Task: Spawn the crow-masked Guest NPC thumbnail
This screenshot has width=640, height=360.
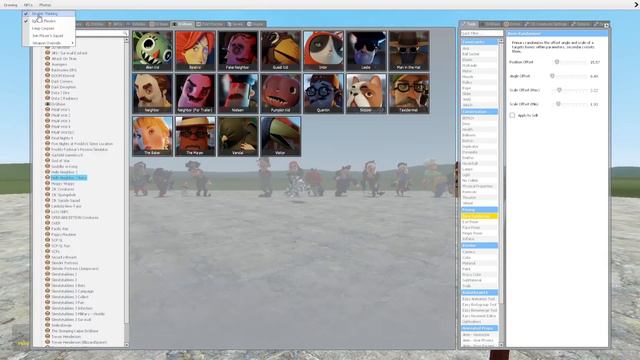Action: (281, 51)
